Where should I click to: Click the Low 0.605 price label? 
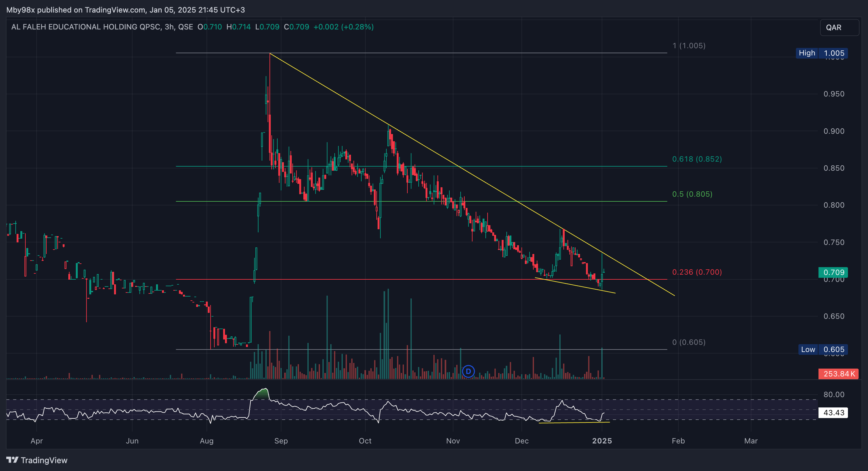(823, 349)
